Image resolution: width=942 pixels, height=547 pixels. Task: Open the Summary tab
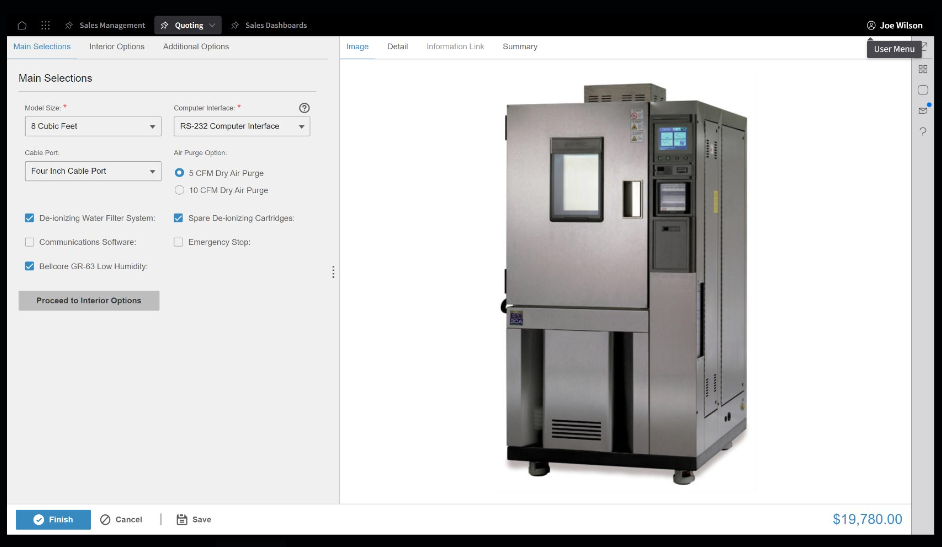(x=520, y=46)
